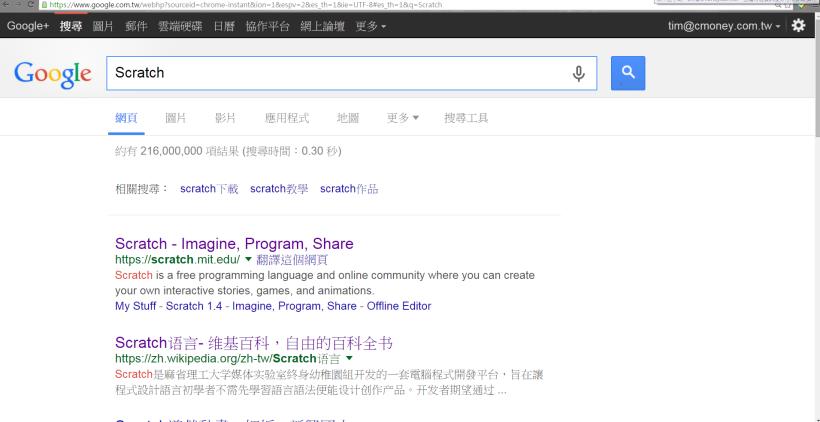Open 雲端硬碟 in the top bar
The image size is (820, 422).
click(180, 26)
